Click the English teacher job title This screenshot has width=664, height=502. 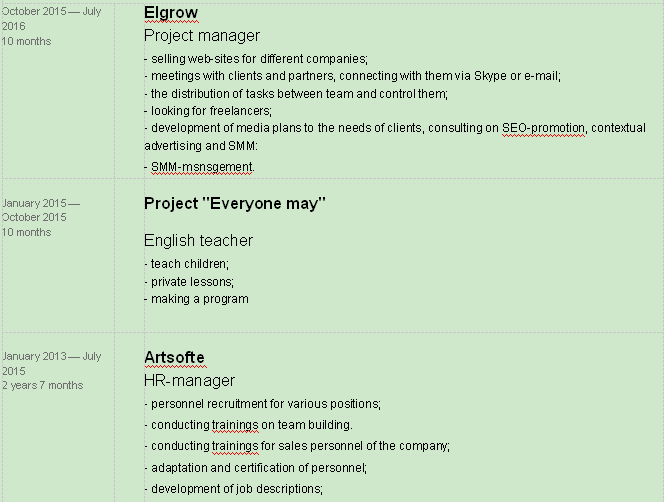tap(198, 241)
